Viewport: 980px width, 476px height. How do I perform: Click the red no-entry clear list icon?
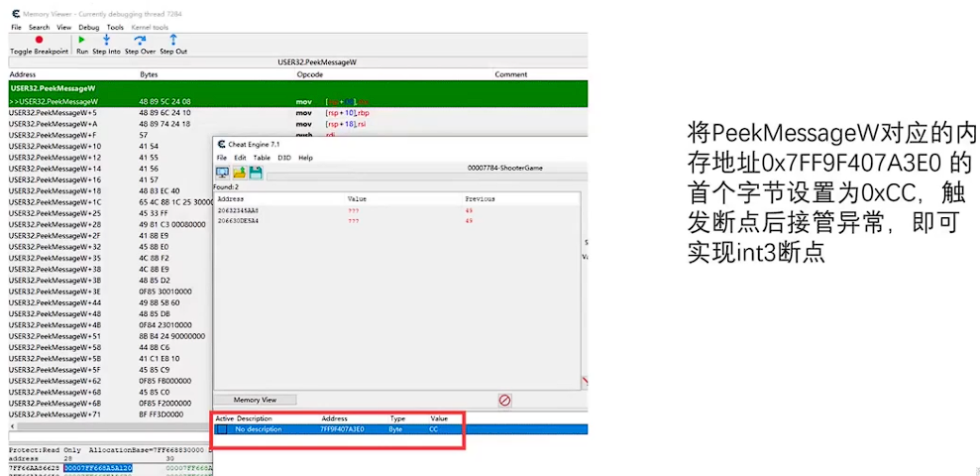click(x=504, y=400)
